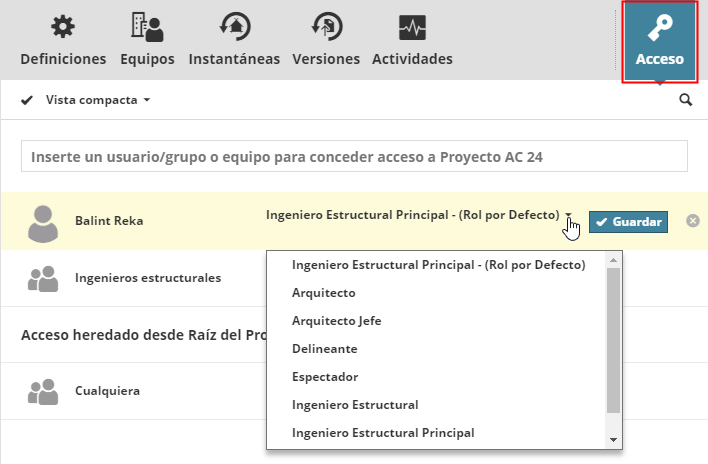Open the Actividades activity monitor icon
This screenshot has height=464, width=708.
412,27
